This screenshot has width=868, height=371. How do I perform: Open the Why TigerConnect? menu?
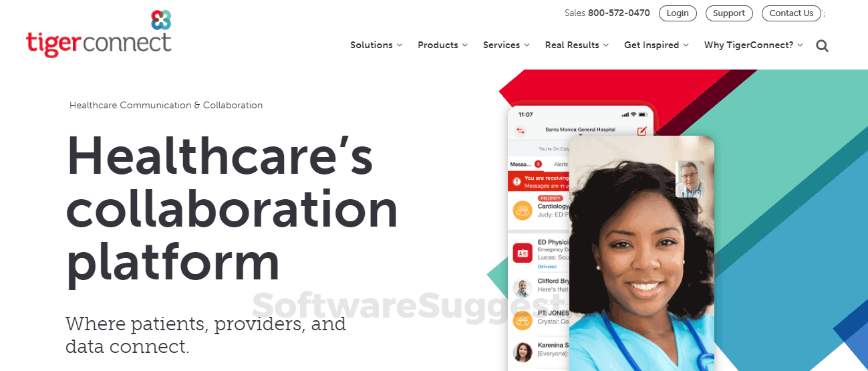point(754,45)
